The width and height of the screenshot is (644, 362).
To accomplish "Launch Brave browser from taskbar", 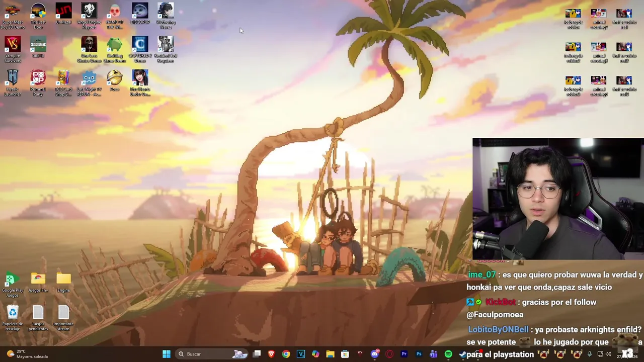I will pyautogui.click(x=271, y=354).
